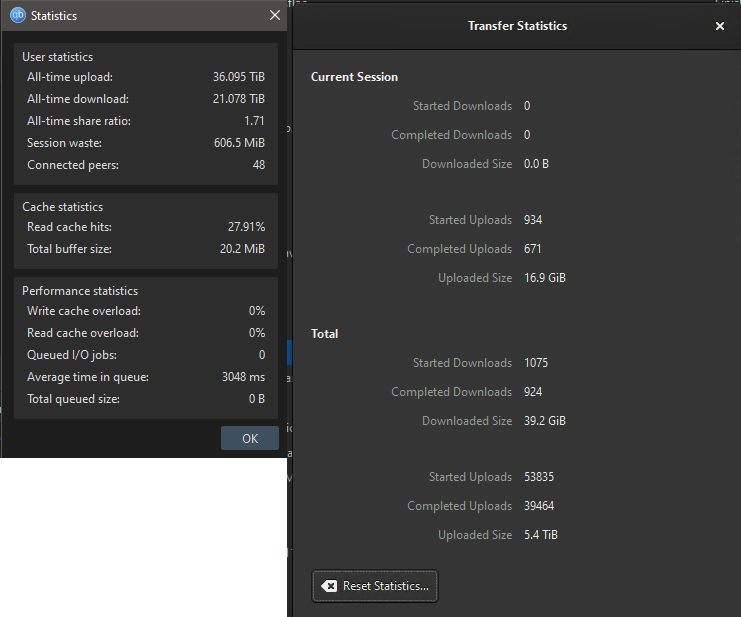Click Current Session Completed Uploads value 671

pyautogui.click(x=533, y=249)
